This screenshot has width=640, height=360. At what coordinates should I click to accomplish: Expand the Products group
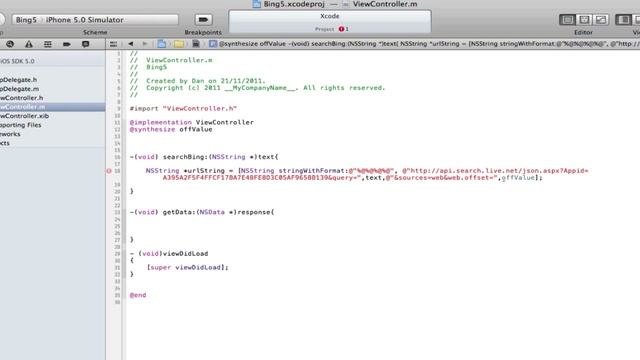5,143
